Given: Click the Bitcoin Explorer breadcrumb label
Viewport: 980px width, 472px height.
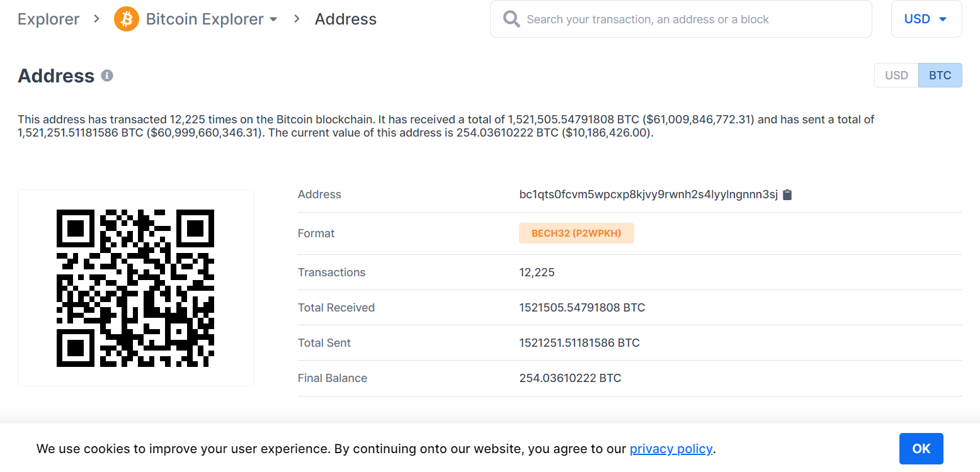Looking at the screenshot, I should pos(205,19).
